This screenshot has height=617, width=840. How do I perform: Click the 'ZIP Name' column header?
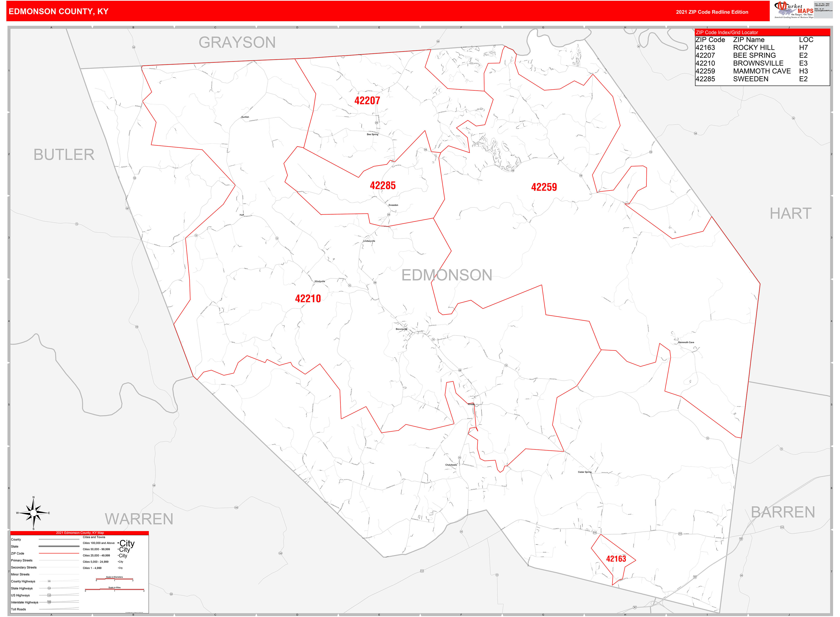(x=748, y=40)
